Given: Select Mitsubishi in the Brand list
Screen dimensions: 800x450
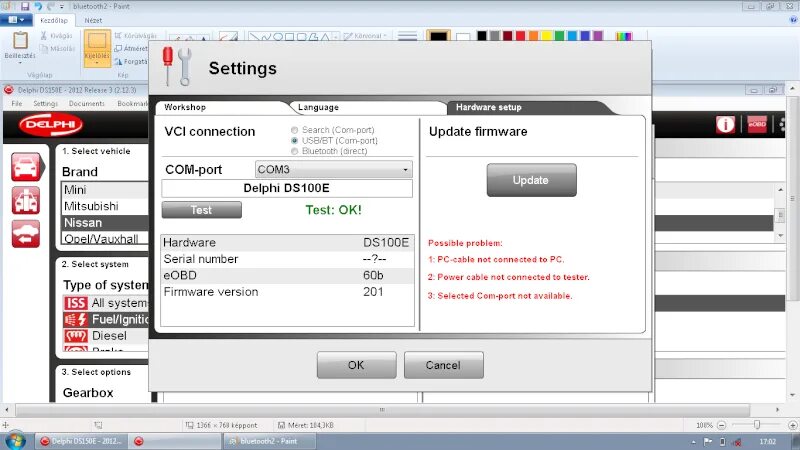Looking at the screenshot, I should pos(105,206).
